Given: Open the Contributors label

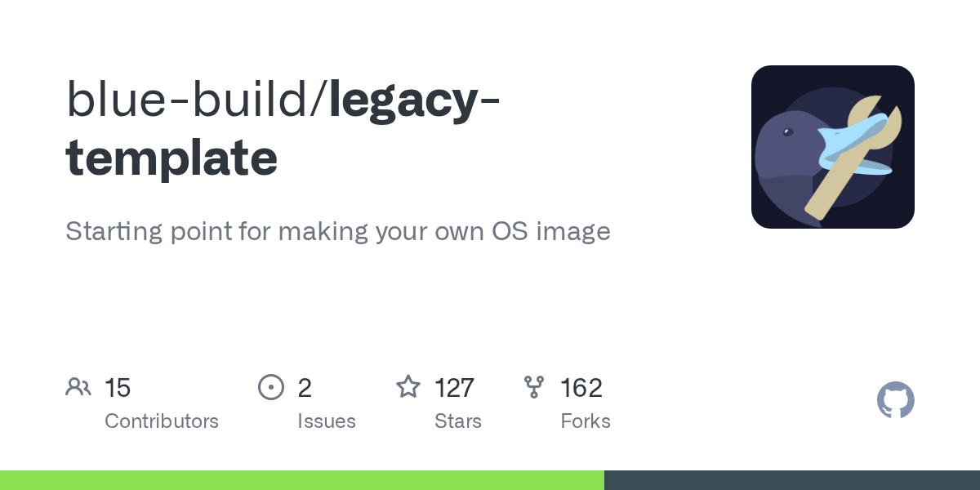Looking at the screenshot, I should tap(162, 421).
